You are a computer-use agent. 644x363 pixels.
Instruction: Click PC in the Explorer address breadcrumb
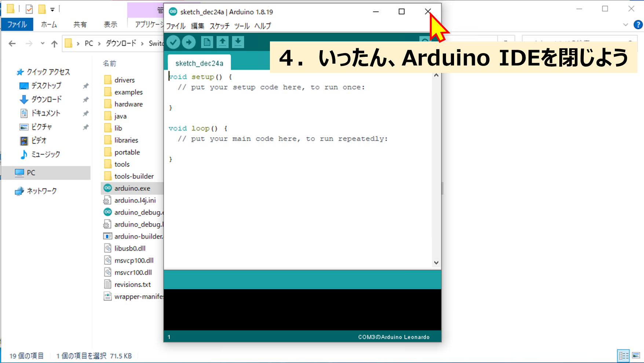pos(89,44)
